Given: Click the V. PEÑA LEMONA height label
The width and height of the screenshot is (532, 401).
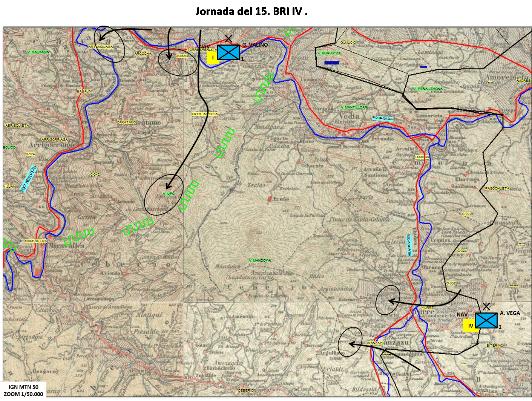Looking at the screenshot, I should (428, 89).
